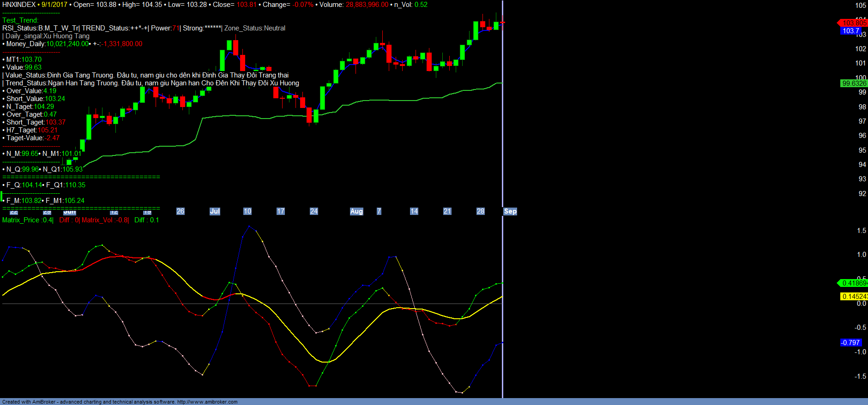Image resolution: width=868 pixels, height=405 pixels.
Task: Click the blue 103.7 price tag
Action: pyautogui.click(x=851, y=31)
